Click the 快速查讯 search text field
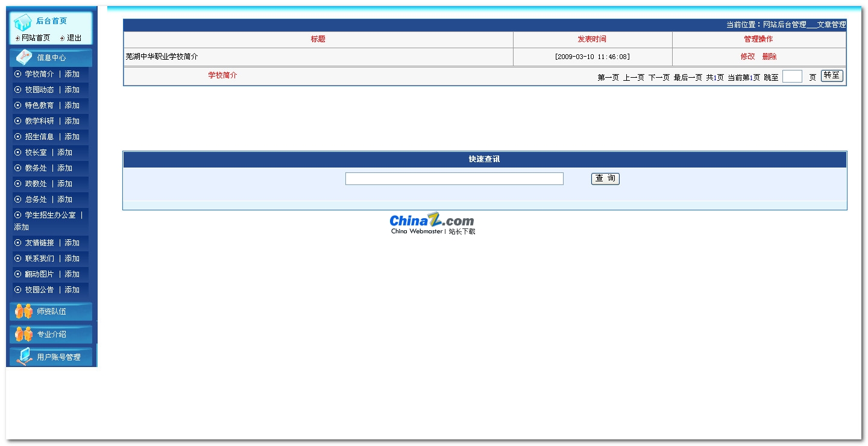Viewport: 868px width, 446px height. tap(454, 179)
